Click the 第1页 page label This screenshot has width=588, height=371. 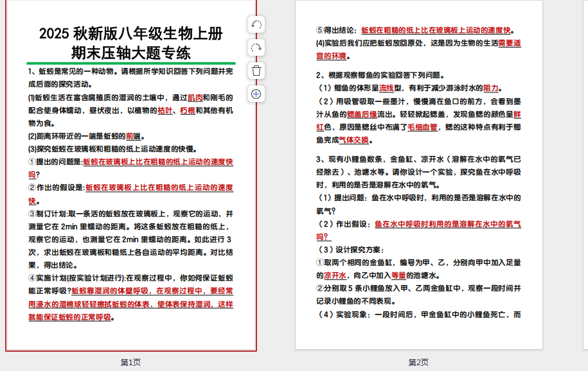(131, 363)
